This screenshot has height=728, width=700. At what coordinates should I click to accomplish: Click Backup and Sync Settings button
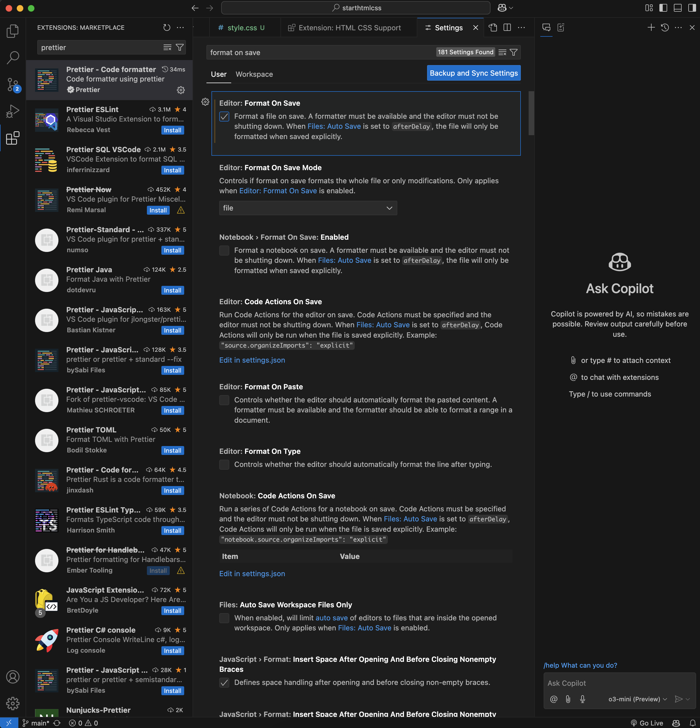click(473, 73)
